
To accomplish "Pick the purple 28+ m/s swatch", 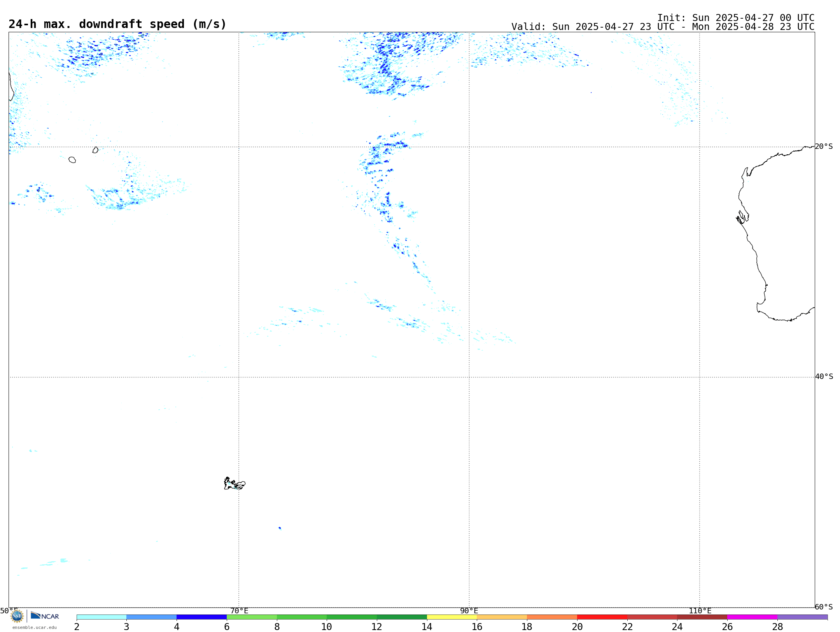I will tap(802, 617).
